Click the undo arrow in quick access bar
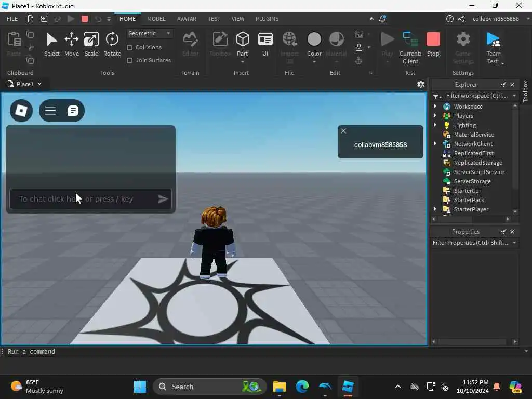Image resolution: width=532 pixels, height=399 pixels. coord(98,19)
